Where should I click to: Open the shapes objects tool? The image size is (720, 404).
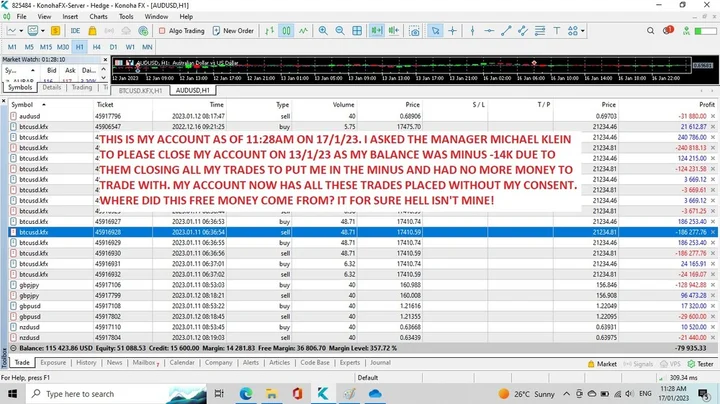(572, 31)
